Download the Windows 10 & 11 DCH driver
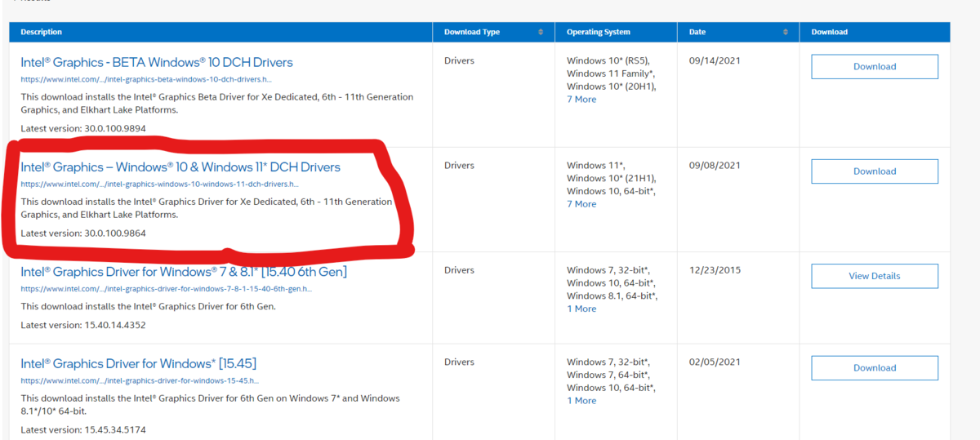This screenshot has width=980, height=440. click(x=875, y=171)
